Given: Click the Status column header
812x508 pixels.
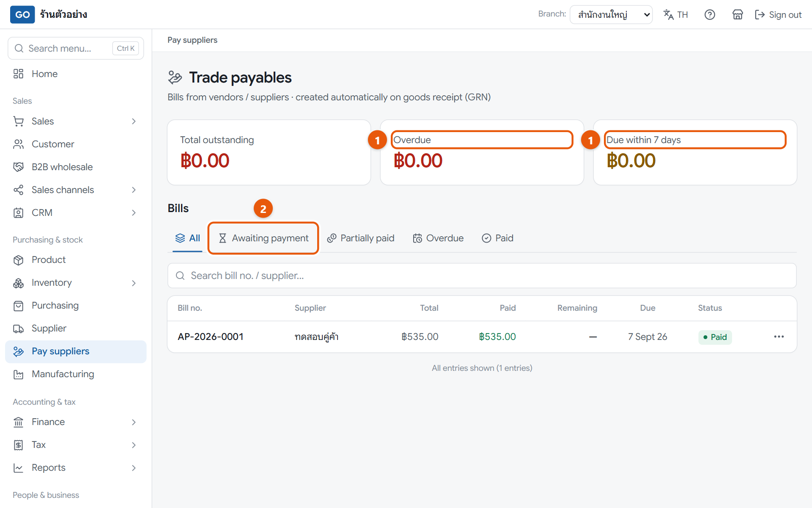Looking at the screenshot, I should (710, 308).
